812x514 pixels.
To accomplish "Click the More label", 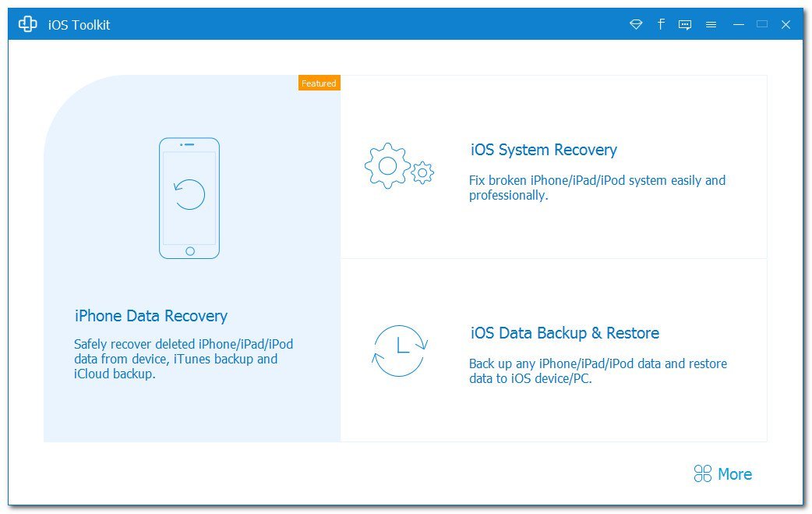I will click(735, 474).
